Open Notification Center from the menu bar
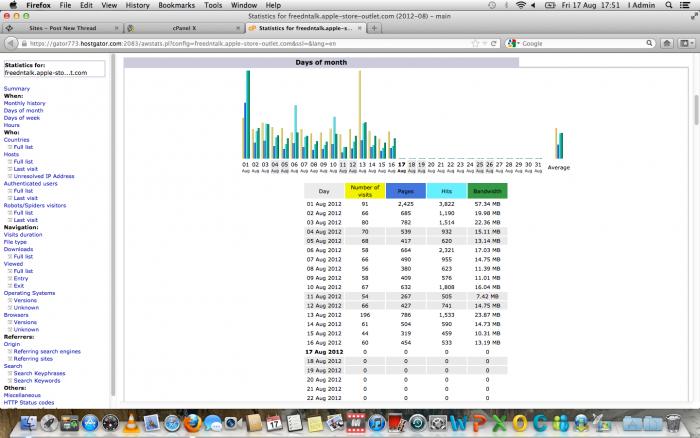700x438 pixels. [x=684, y=5]
